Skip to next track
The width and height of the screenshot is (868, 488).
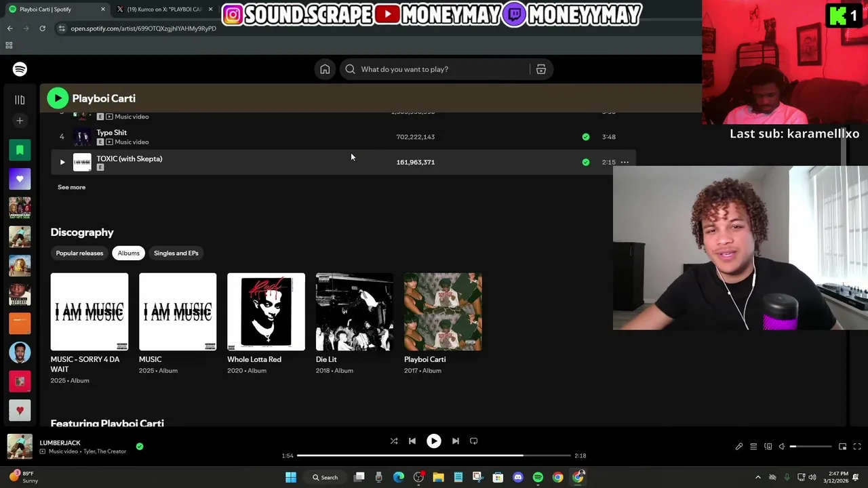tap(456, 441)
